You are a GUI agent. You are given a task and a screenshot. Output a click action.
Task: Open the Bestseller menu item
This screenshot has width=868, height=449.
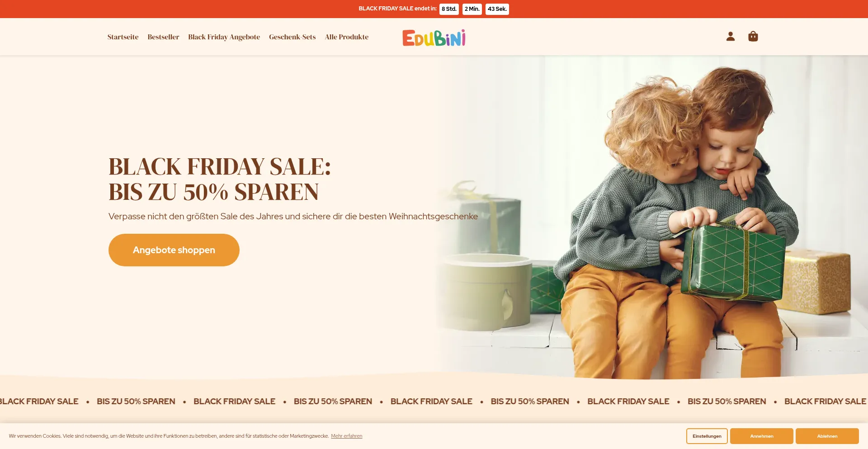point(163,37)
